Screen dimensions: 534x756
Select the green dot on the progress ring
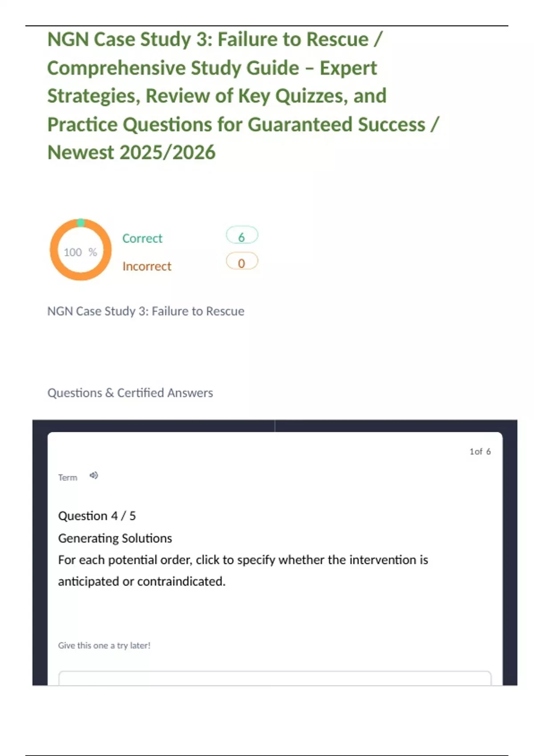[x=81, y=221]
